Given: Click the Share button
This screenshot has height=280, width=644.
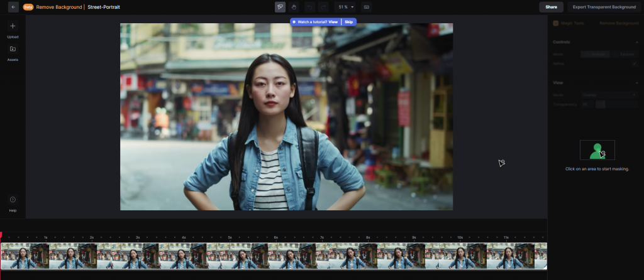Looking at the screenshot, I should point(551,7).
